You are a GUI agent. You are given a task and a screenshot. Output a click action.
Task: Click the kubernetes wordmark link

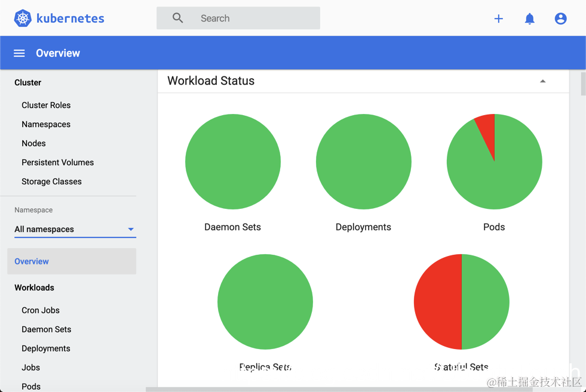[70, 18]
